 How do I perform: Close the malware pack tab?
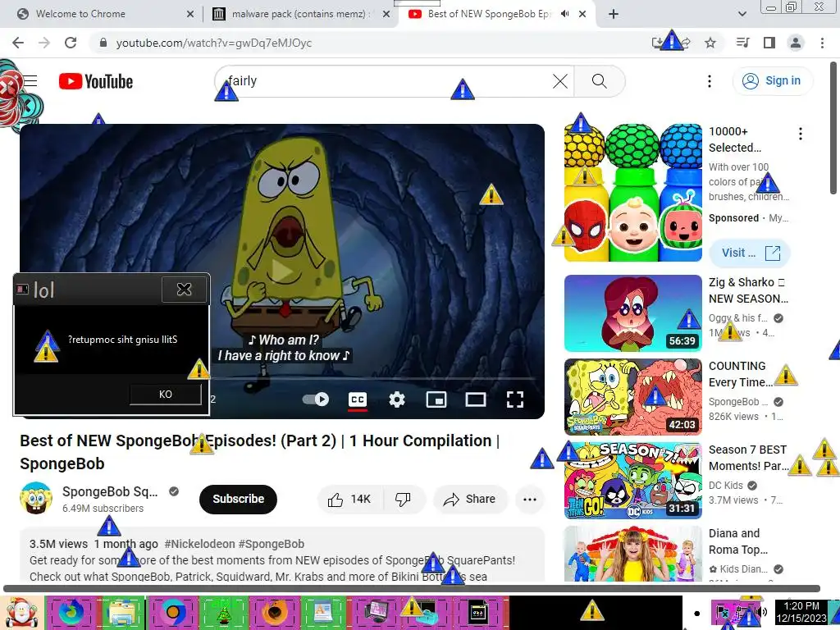coord(386,14)
